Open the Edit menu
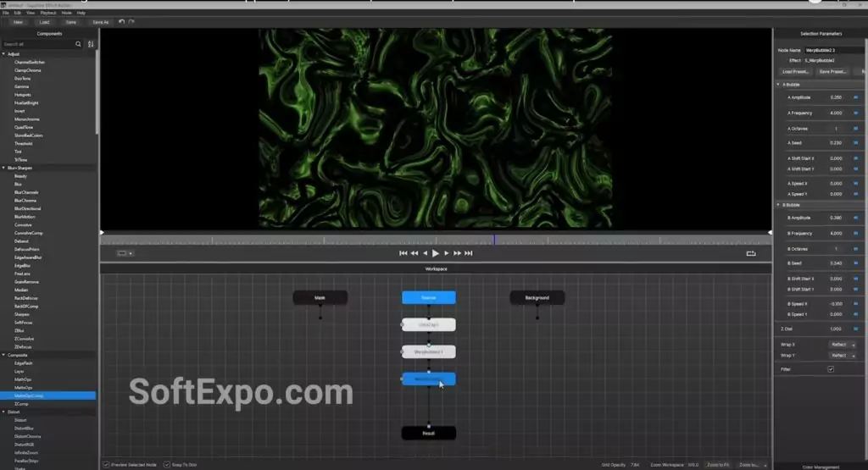The height and width of the screenshot is (470, 868). pyautogui.click(x=18, y=13)
